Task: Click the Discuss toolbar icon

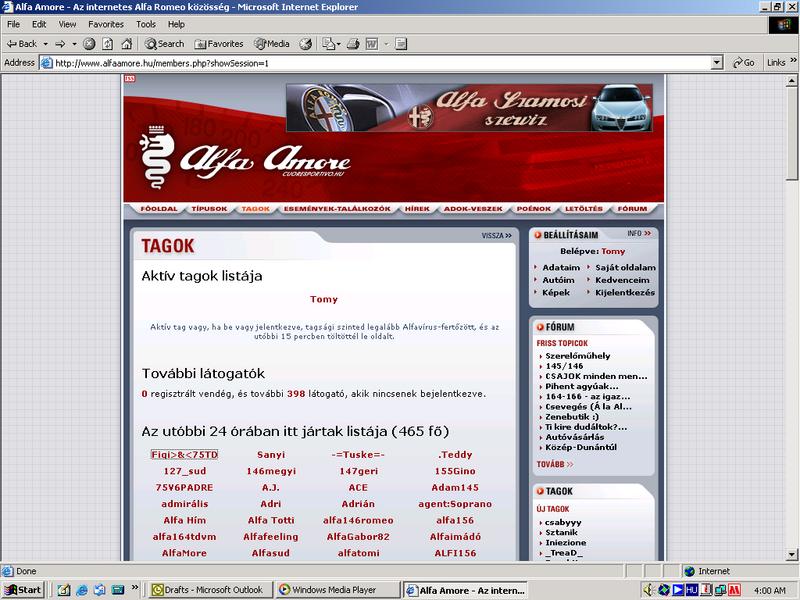Action: 401,44
